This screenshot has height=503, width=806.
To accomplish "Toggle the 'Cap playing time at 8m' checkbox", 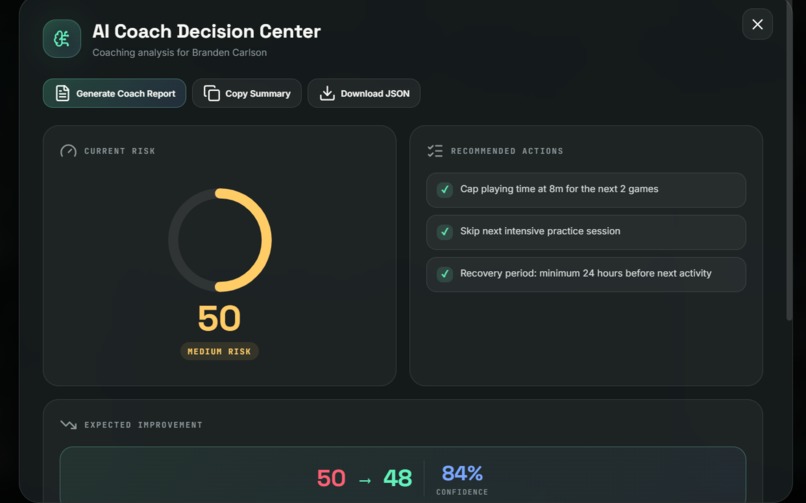I will click(445, 190).
